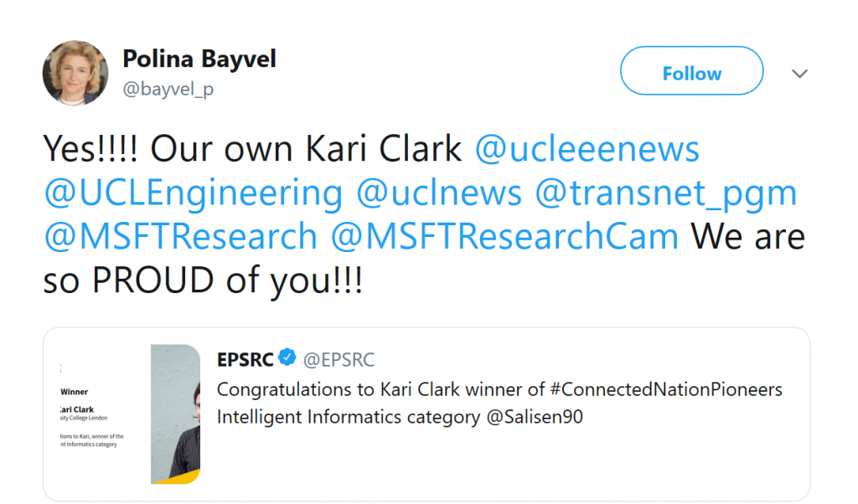Screen dimensions: 858x504
Task: Open the tweet options chevron
Action: [799, 74]
